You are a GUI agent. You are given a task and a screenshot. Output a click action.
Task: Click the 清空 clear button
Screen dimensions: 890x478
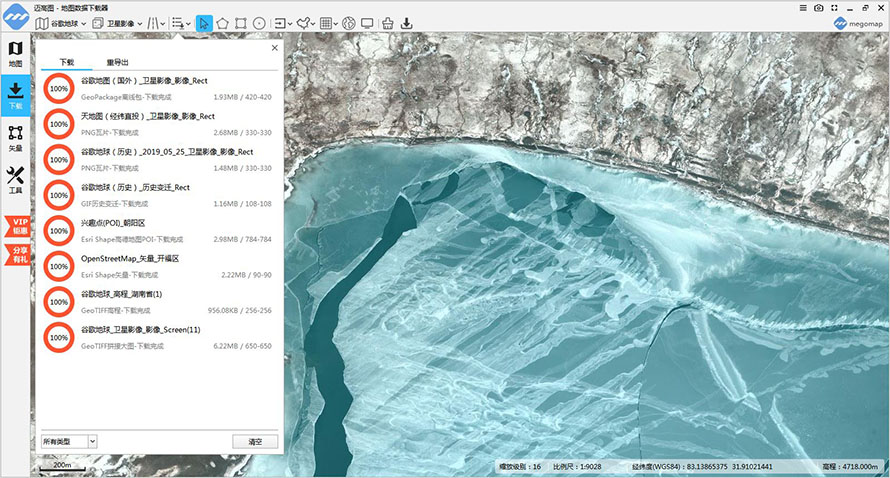point(255,441)
